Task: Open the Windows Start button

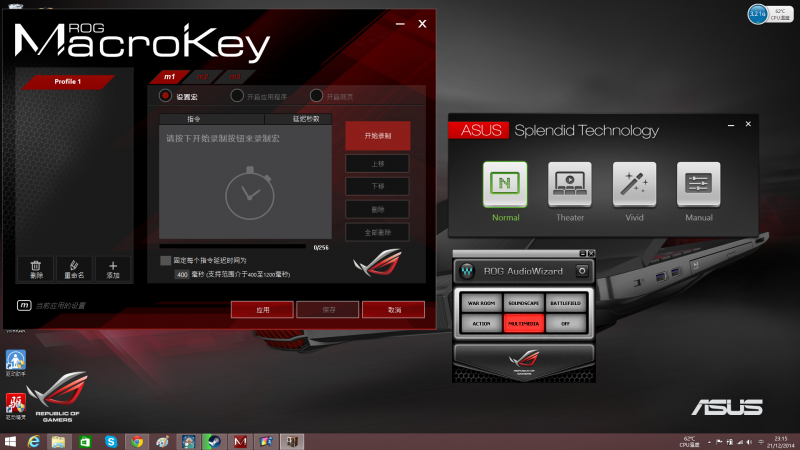Action: [x=10, y=441]
